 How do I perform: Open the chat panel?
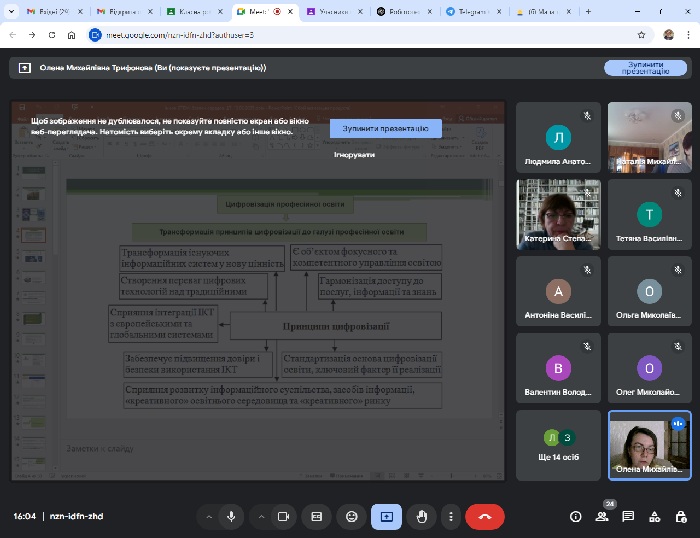(x=628, y=516)
